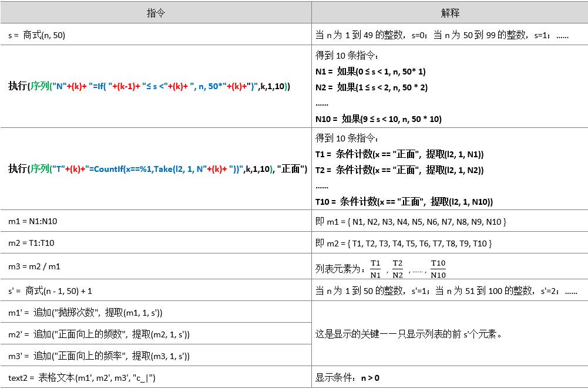Select the 指令 column header
This screenshot has height=389, width=588.
pyautogui.click(x=154, y=12)
